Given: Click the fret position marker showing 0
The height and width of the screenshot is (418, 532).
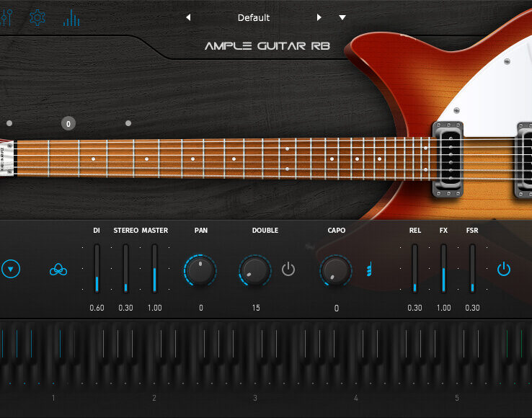Looking at the screenshot, I should pos(68,123).
